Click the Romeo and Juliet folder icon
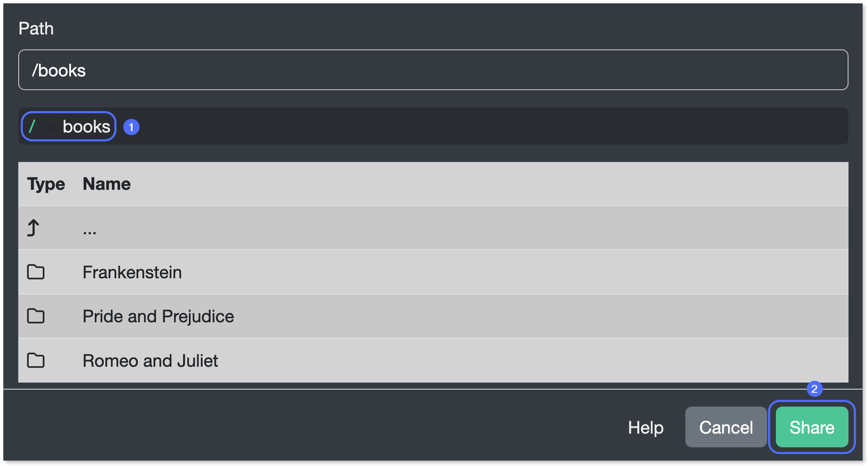The height and width of the screenshot is (466, 868). 36,361
